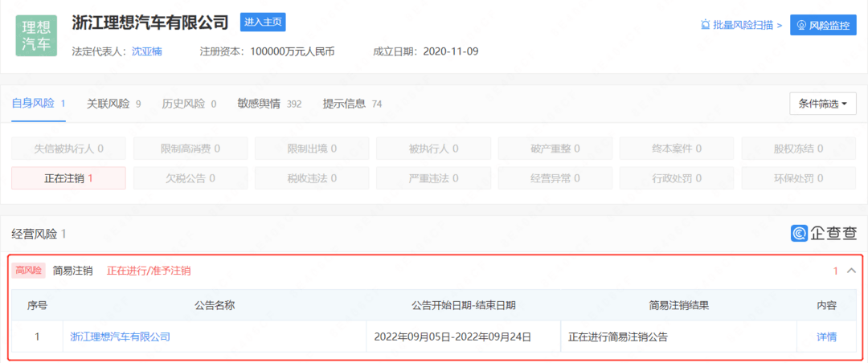
Task: Click the 高风险 tag
Action: (x=28, y=271)
